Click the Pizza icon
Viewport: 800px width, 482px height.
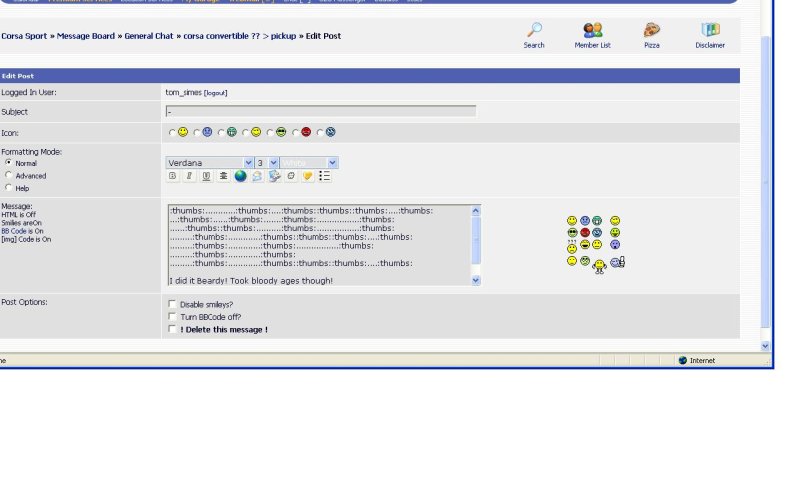[652, 31]
